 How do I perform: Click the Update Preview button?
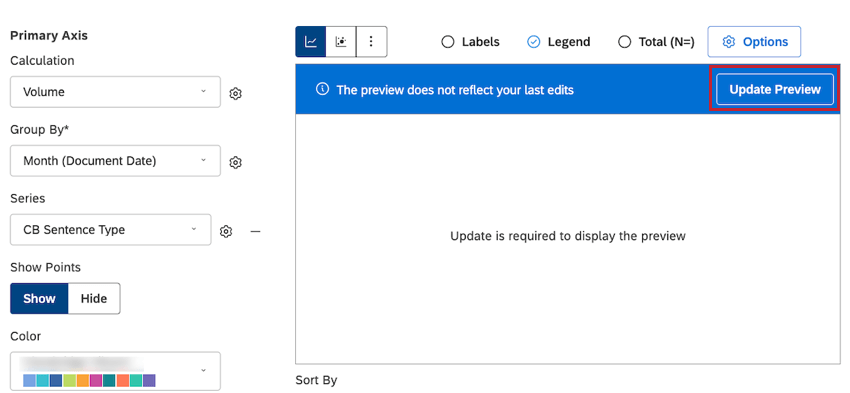pos(775,89)
